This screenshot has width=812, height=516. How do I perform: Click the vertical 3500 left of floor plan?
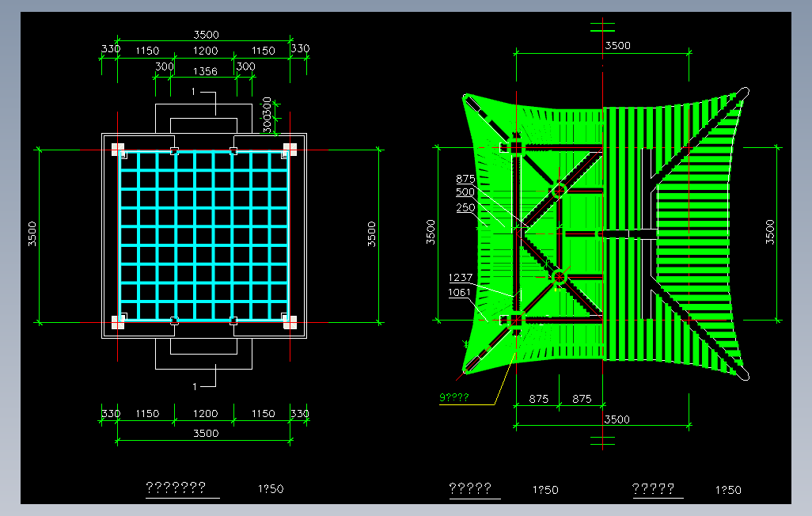32,233
